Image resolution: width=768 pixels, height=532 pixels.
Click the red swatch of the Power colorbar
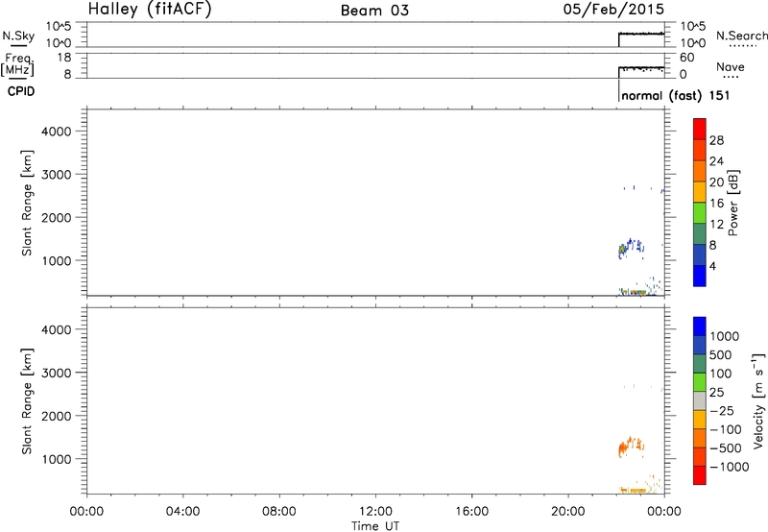tap(700, 130)
